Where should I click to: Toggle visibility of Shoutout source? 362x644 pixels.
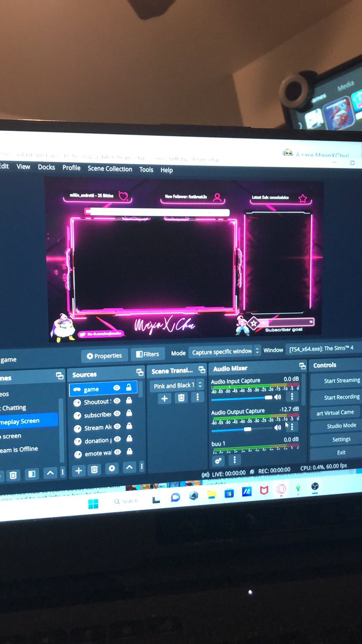(117, 400)
